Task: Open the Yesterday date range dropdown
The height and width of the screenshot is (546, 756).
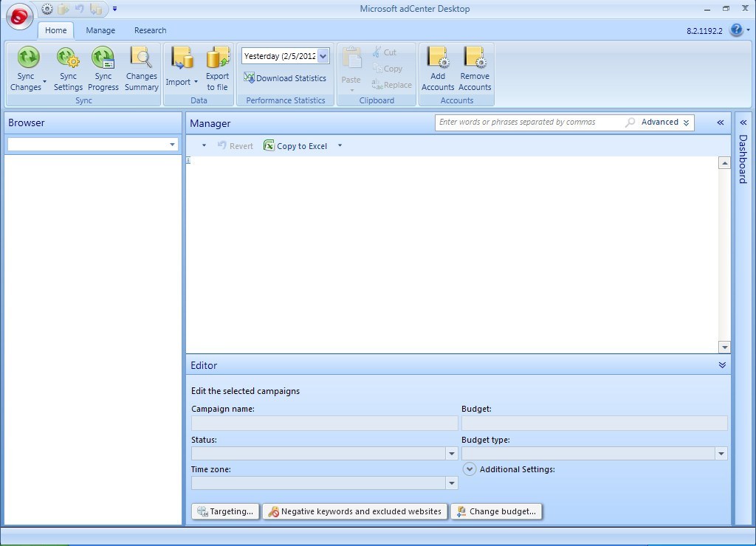Action: [x=323, y=56]
